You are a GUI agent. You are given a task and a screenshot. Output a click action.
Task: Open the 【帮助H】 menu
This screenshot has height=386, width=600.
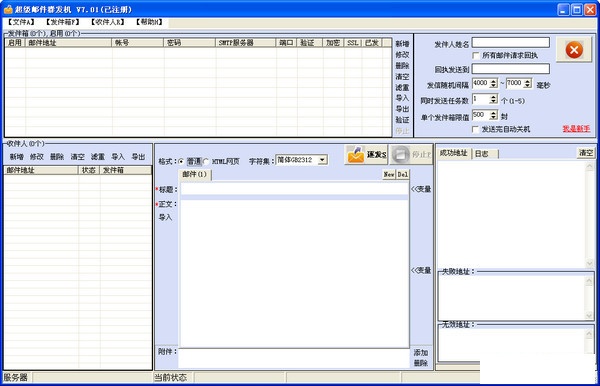(149, 22)
